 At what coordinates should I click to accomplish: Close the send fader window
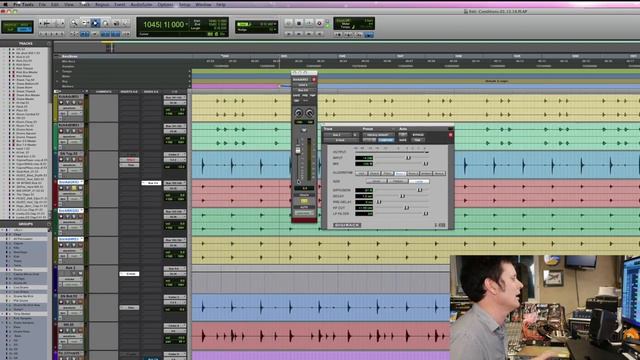[314, 79]
